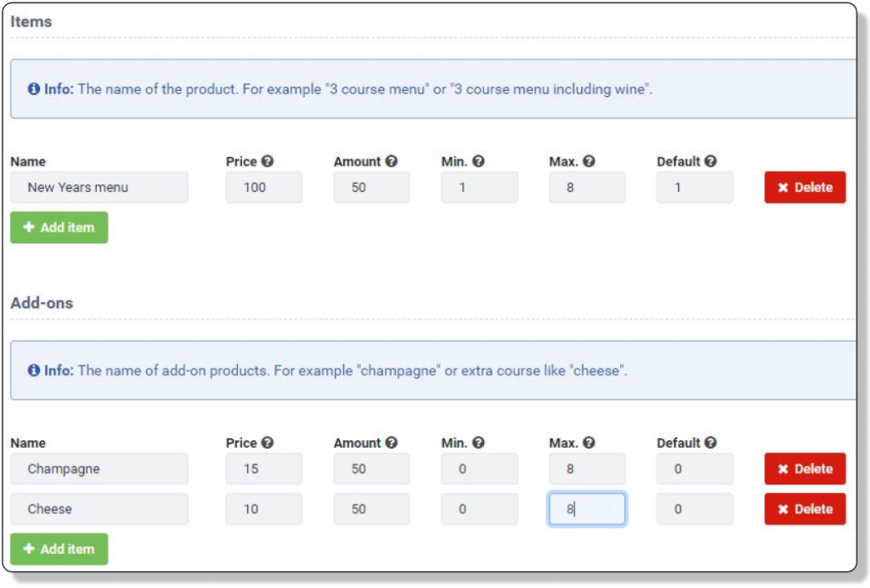Click the Add-ons section heading
The width and height of the screenshot is (870, 588).
(x=42, y=302)
